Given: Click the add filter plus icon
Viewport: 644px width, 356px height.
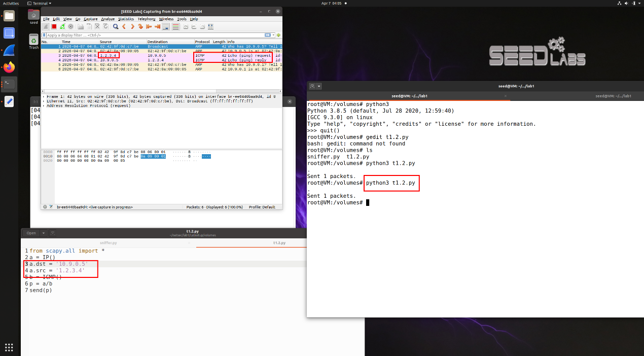Looking at the screenshot, I should 279,35.
